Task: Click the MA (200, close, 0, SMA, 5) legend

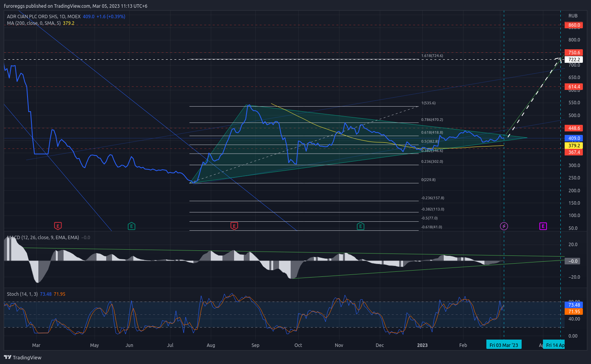Action: point(34,23)
